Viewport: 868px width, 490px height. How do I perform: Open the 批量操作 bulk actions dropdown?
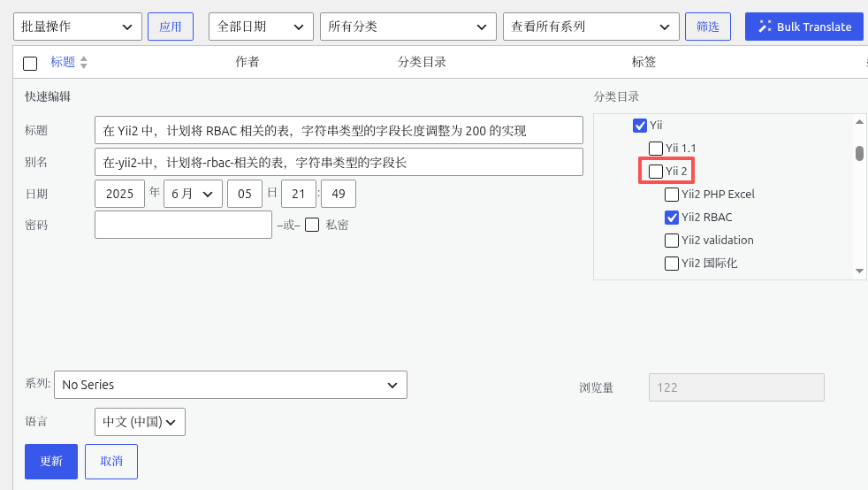click(x=78, y=27)
